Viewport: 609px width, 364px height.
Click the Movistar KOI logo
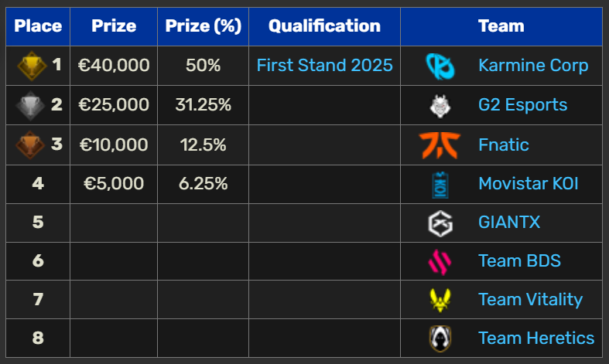pyautogui.click(x=440, y=185)
